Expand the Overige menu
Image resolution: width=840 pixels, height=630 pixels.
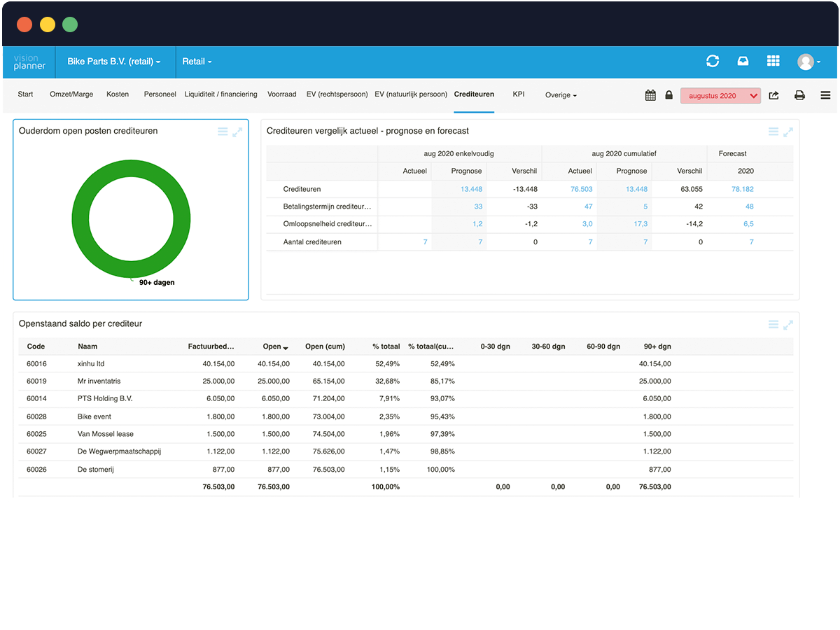click(x=561, y=95)
